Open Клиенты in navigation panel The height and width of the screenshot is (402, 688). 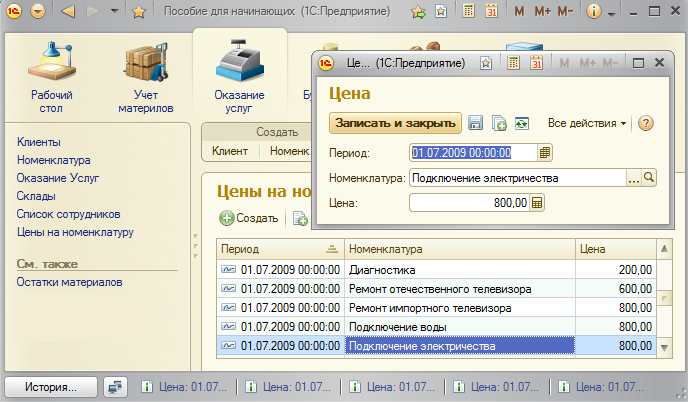(x=39, y=142)
